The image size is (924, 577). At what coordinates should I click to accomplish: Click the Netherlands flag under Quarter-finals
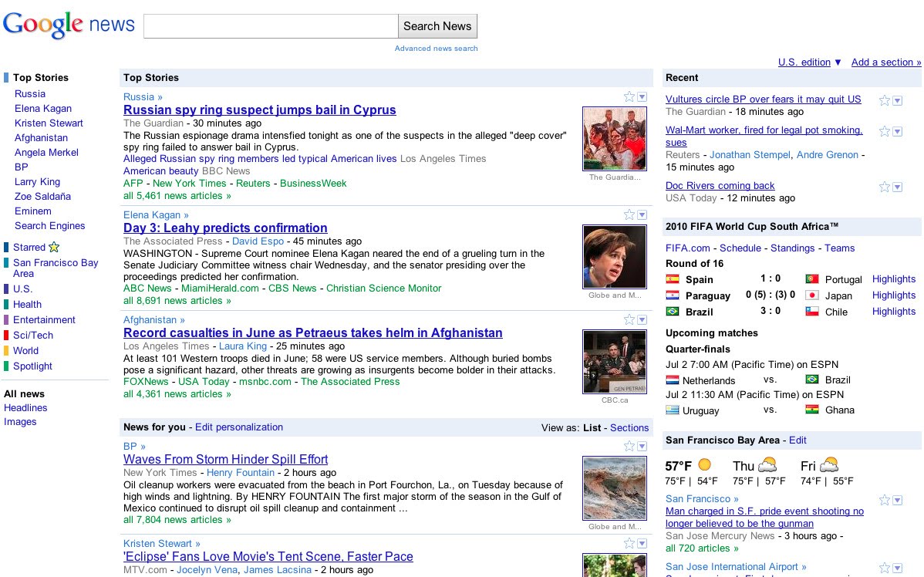coord(673,380)
